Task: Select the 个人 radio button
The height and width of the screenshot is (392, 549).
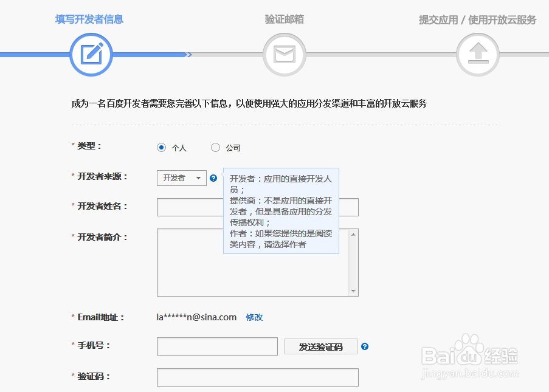Action: [x=161, y=147]
